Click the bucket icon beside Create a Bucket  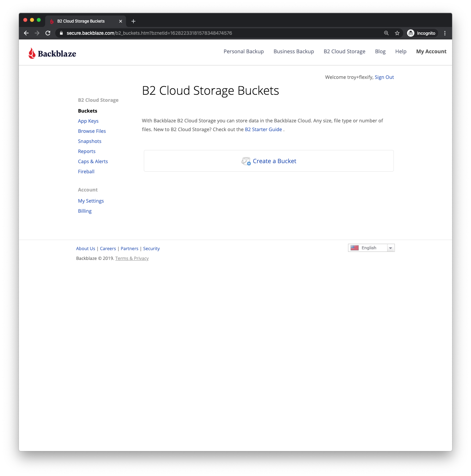point(246,161)
